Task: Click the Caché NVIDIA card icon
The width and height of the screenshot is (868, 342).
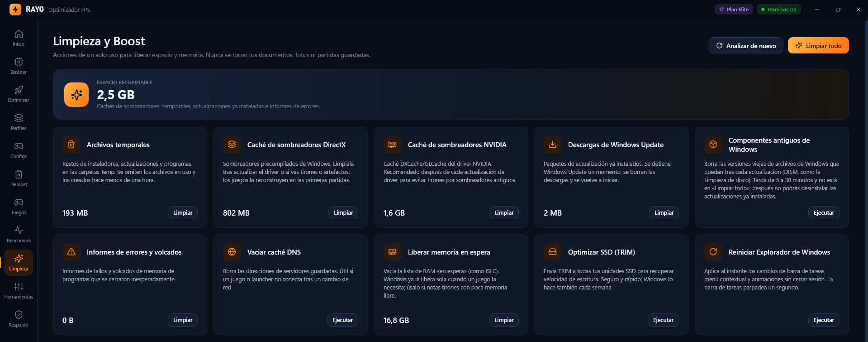Action: coord(393,145)
